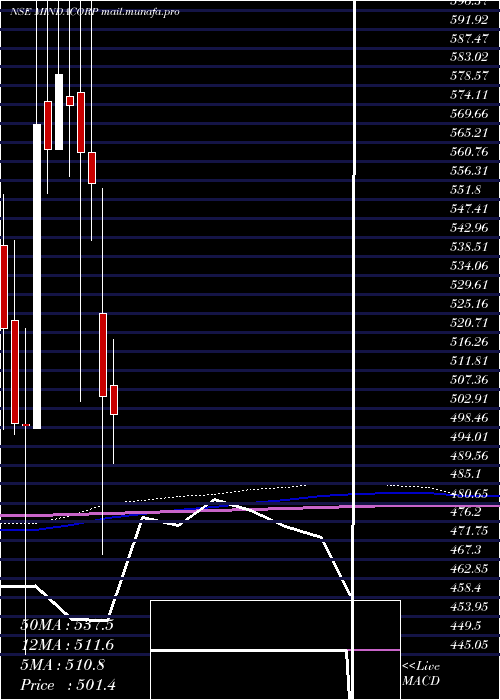500x700 pixels.
Task: Click the tall white bullish candlestick body
Action: coord(37,276)
